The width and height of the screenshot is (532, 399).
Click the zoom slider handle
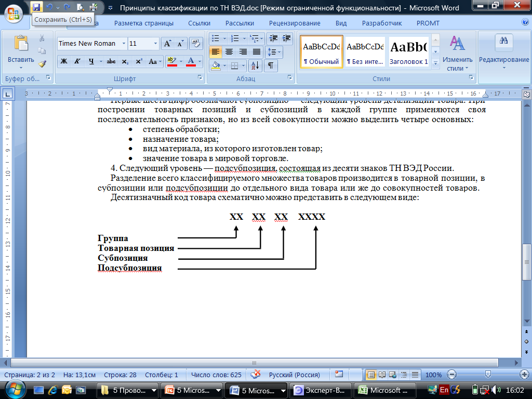(488, 374)
